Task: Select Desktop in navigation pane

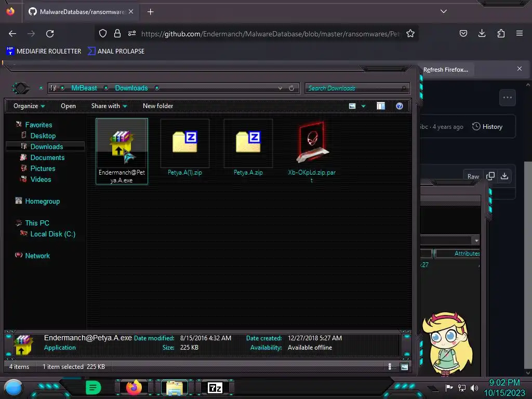Action: pyautogui.click(x=43, y=136)
